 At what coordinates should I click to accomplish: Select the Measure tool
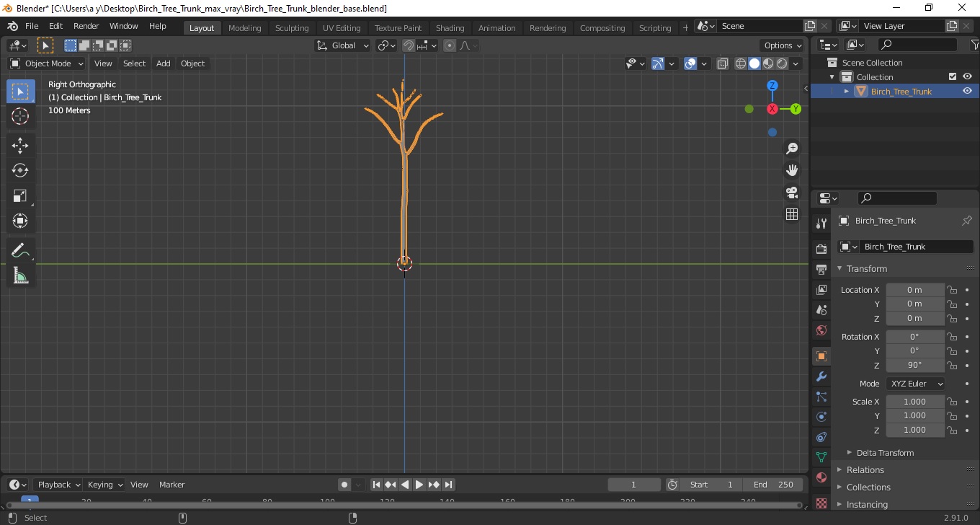(x=20, y=275)
